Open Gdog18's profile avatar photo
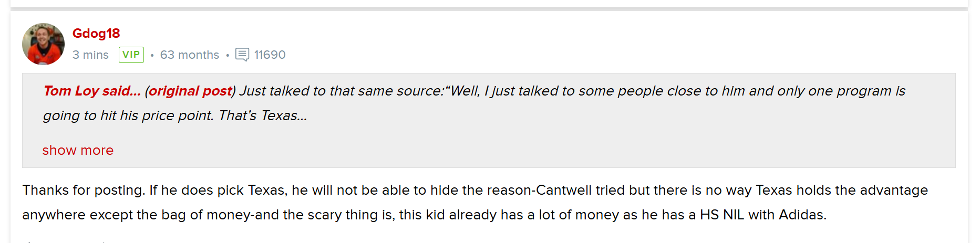 pyautogui.click(x=43, y=44)
